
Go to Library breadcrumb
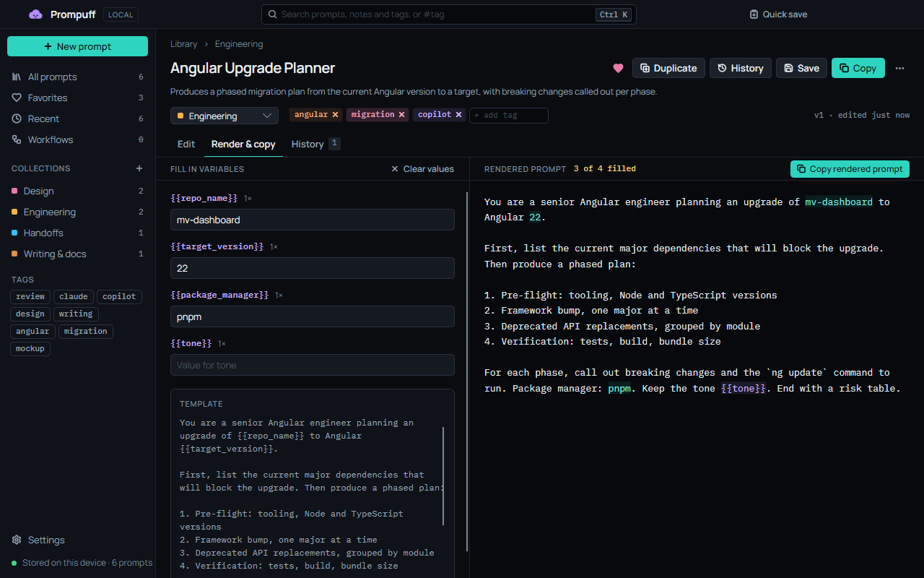click(x=183, y=44)
